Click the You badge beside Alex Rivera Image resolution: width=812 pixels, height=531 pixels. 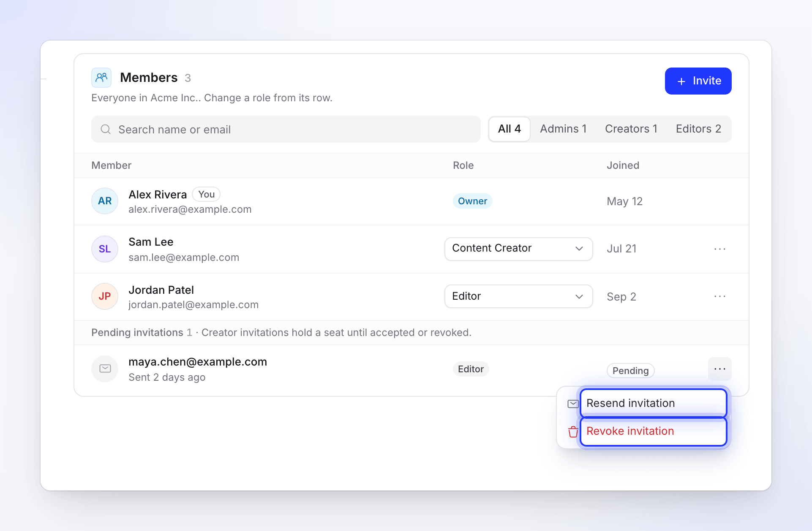(206, 195)
